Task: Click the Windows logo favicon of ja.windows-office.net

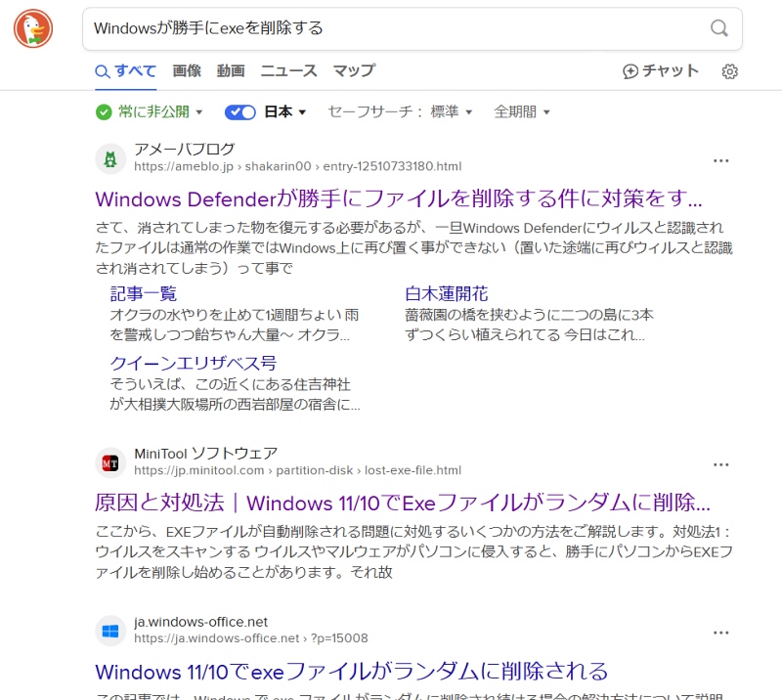Action: [x=111, y=631]
